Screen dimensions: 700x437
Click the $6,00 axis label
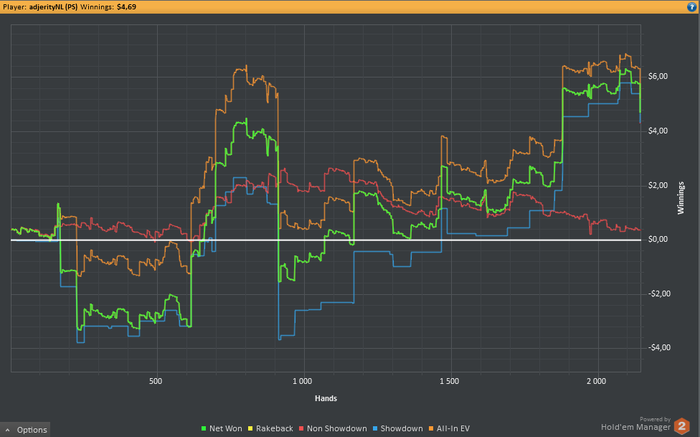click(658, 76)
